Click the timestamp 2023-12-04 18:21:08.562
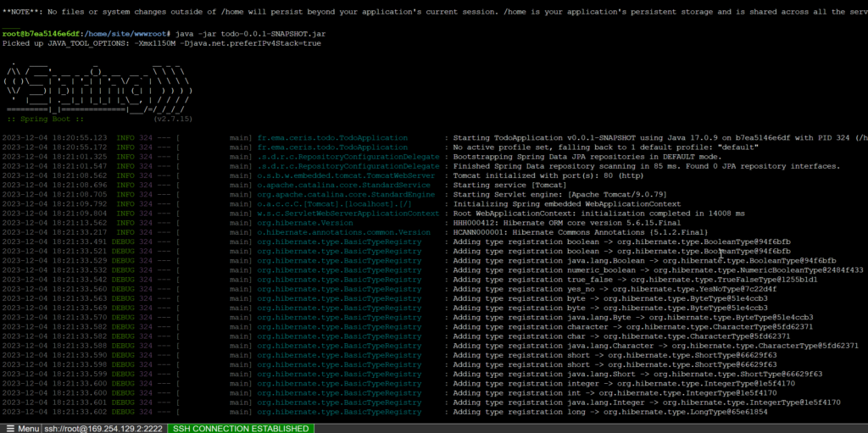Image resolution: width=868 pixels, height=433 pixels. click(x=55, y=175)
